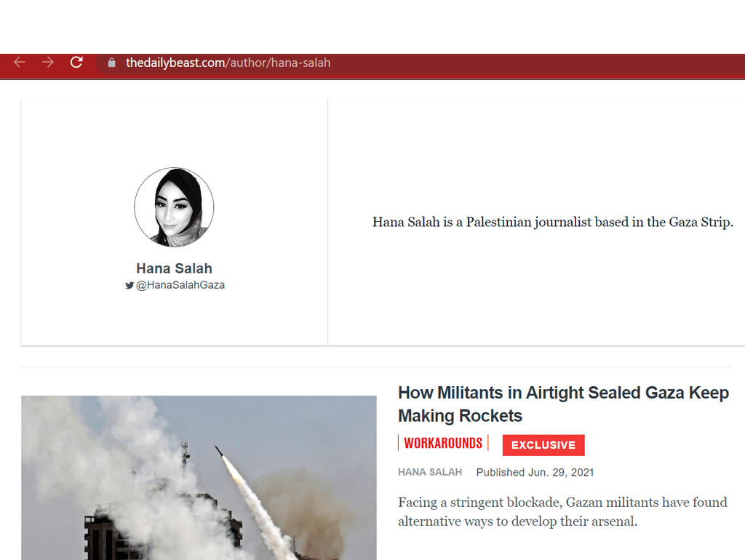745x560 pixels.
Task: Click the Hana Salah author name heading
Action: pyautogui.click(x=175, y=268)
